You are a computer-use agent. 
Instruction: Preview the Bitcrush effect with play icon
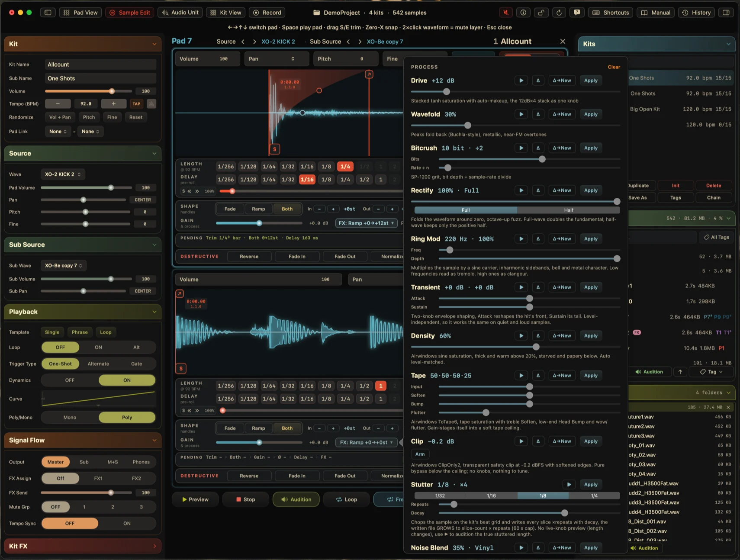pyautogui.click(x=521, y=148)
